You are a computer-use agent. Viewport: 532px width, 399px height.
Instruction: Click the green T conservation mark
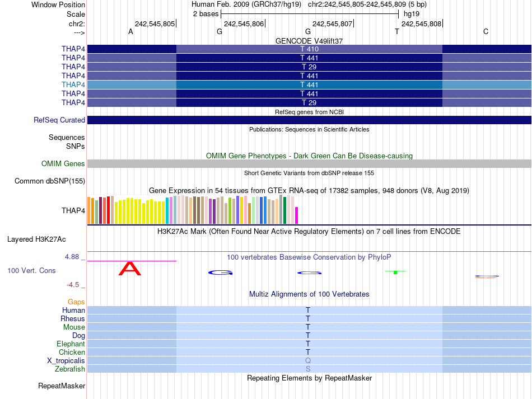(395, 272)
